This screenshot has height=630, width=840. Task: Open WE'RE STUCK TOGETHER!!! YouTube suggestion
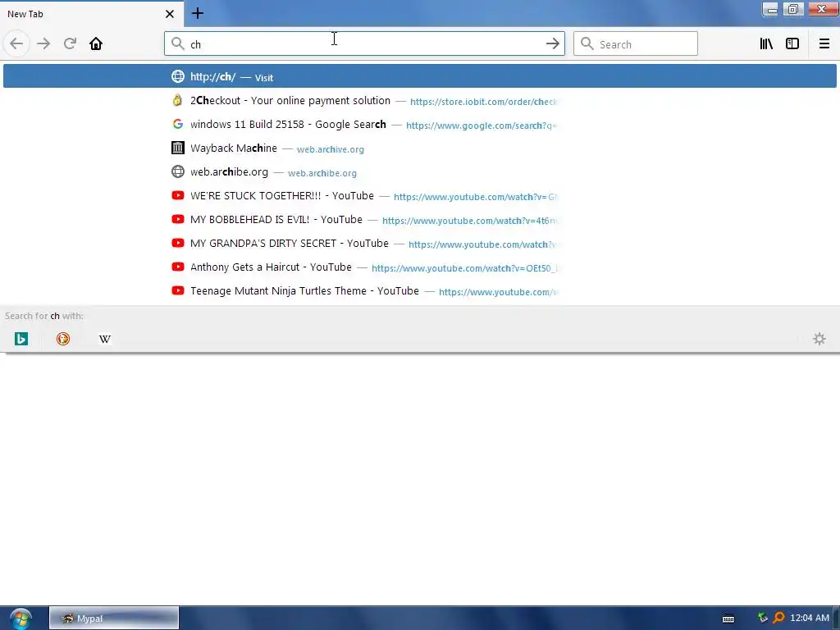(419, 196)
